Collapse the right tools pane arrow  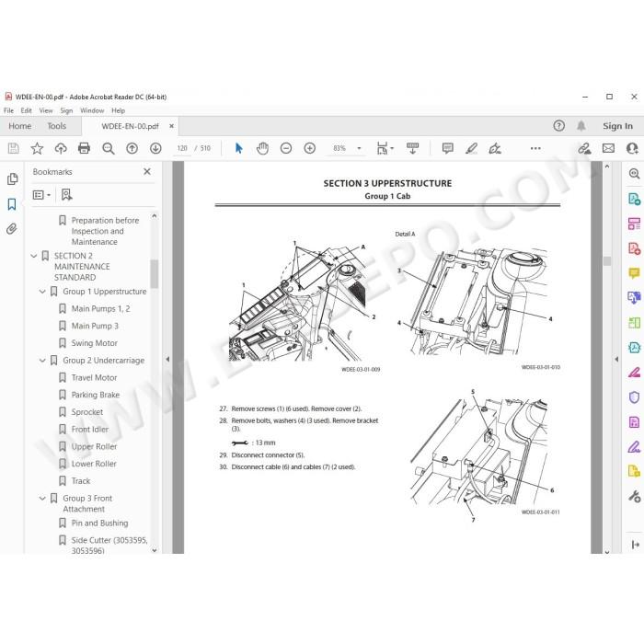point(616,360)
